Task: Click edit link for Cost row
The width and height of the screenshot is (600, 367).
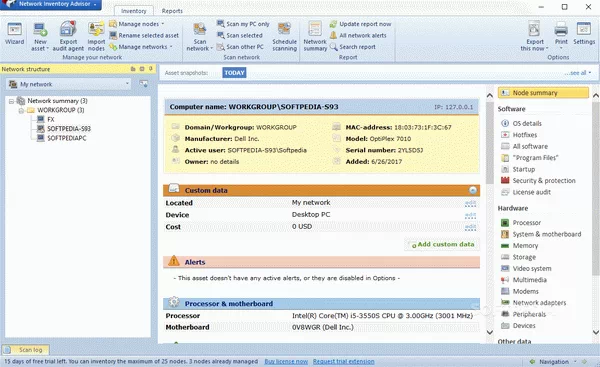Action: [x=470, y=227]
